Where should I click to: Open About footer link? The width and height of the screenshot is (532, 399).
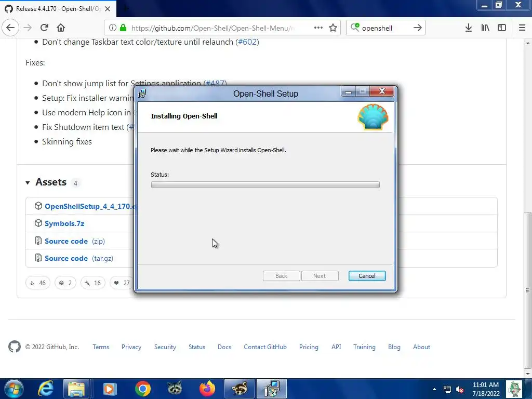coord(421,347)
